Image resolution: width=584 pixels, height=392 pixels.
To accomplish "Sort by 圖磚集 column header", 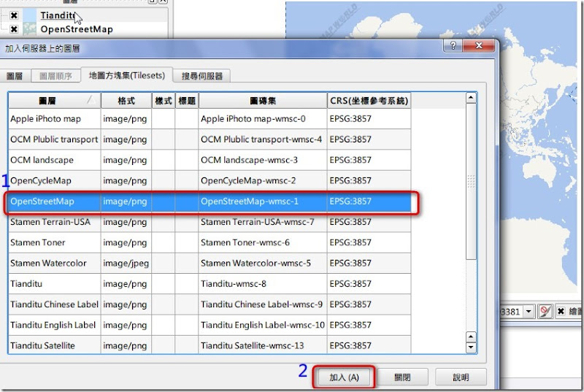I will point(263,101).
